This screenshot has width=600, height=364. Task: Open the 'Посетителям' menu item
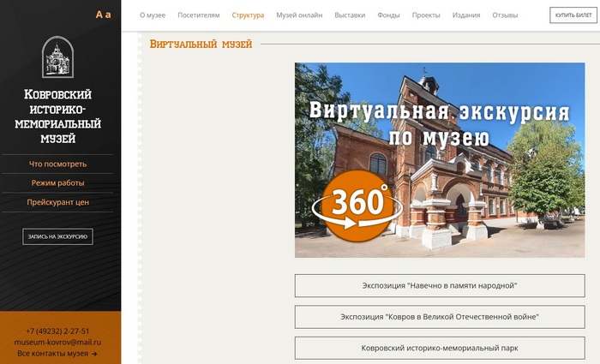[x=198, y=15]
